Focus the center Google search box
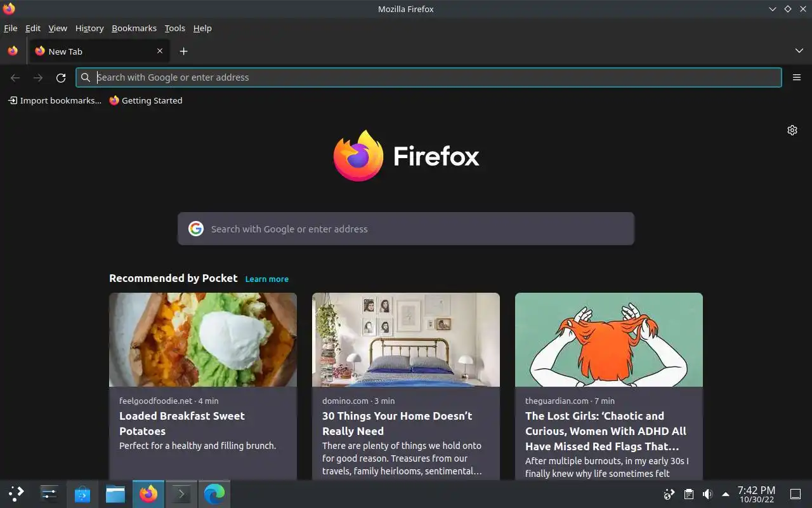Screen dimensions: 812x508 [x=406, y=229]
